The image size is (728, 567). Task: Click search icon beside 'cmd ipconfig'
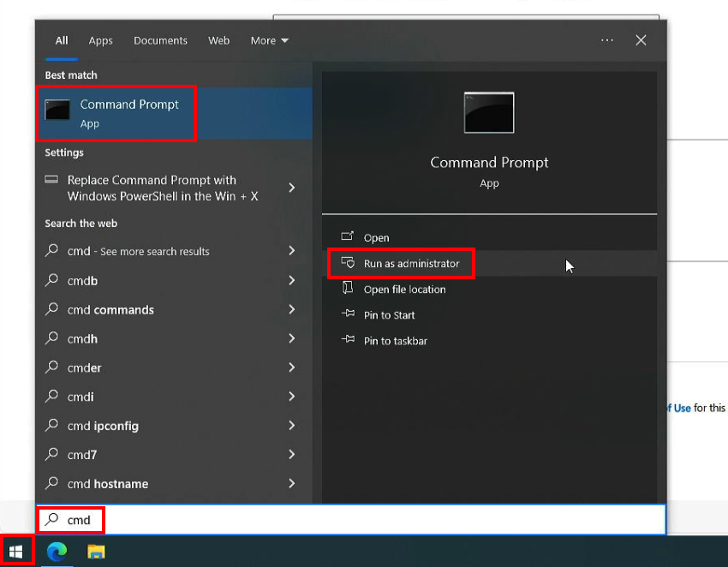(51, 426)
